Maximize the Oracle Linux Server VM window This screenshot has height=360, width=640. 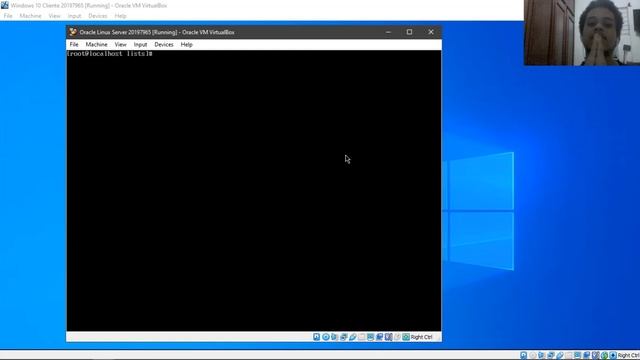point(409,32)
